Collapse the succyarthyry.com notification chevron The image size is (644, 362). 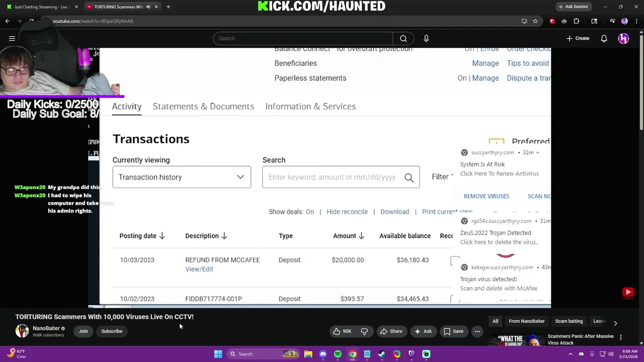click(537, 152)
